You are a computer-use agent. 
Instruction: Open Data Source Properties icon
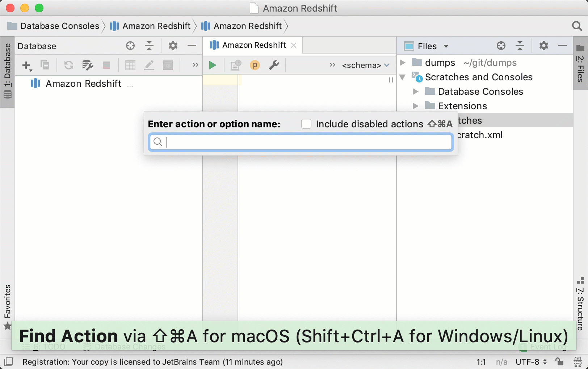point(87,65)
